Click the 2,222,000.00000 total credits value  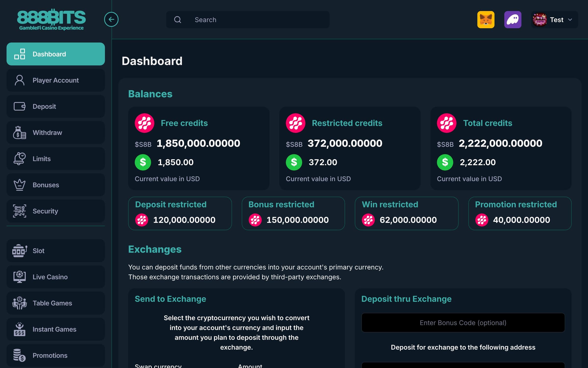pos(500,143)
